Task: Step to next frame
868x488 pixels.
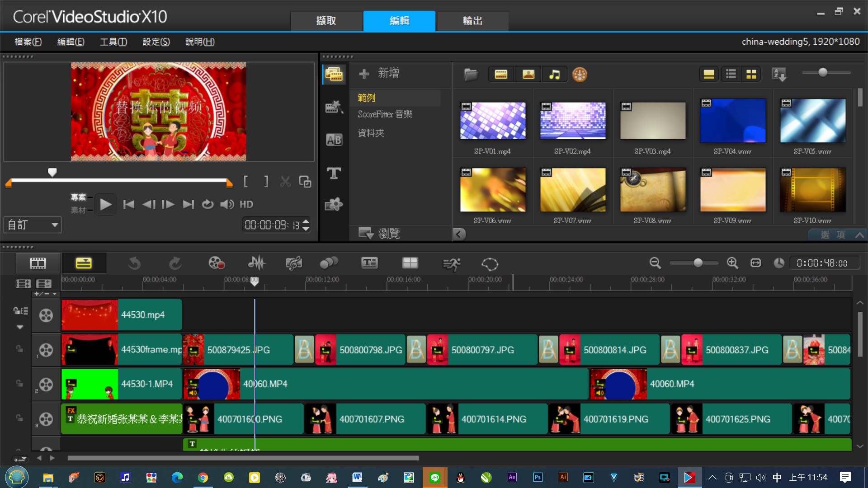Action: [168, 205]
